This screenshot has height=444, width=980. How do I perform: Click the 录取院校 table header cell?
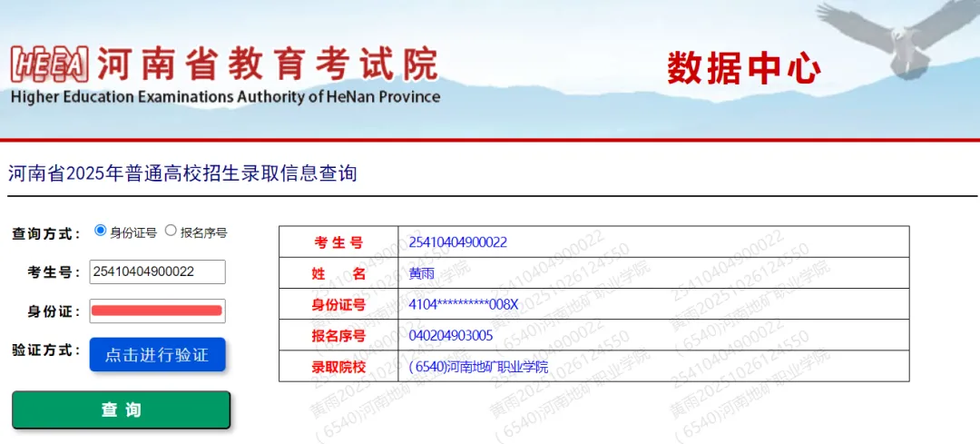click(338, 367)
